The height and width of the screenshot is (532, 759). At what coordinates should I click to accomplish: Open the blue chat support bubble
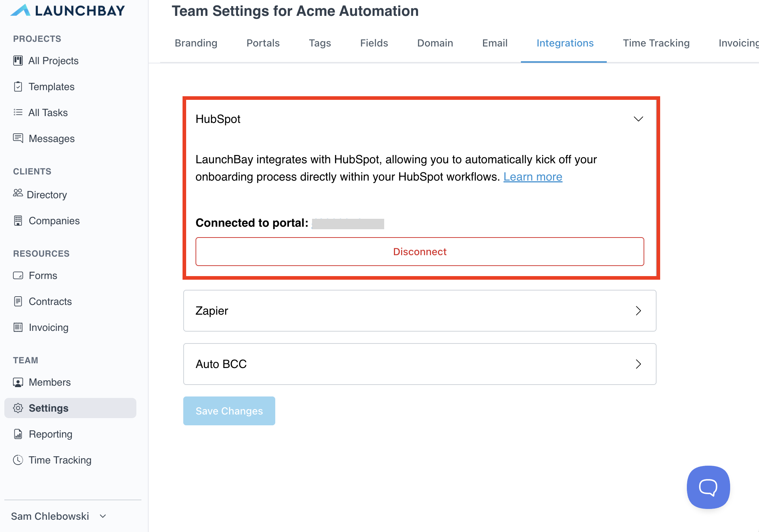[x=708, y=487]
